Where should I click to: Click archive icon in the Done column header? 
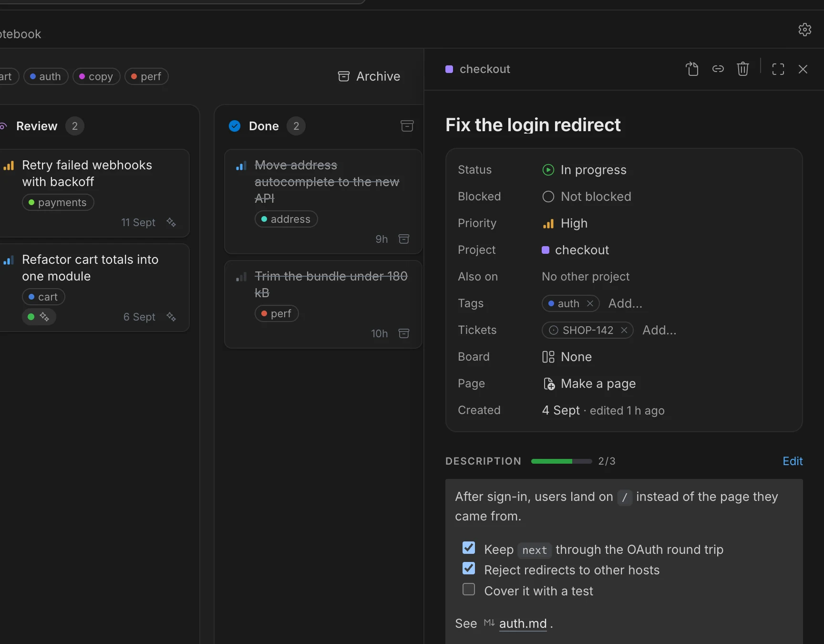(x=407, y=126)
